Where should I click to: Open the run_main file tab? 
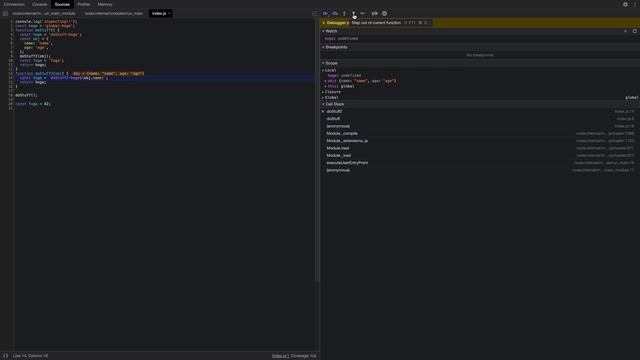click(x=114, y=13)
